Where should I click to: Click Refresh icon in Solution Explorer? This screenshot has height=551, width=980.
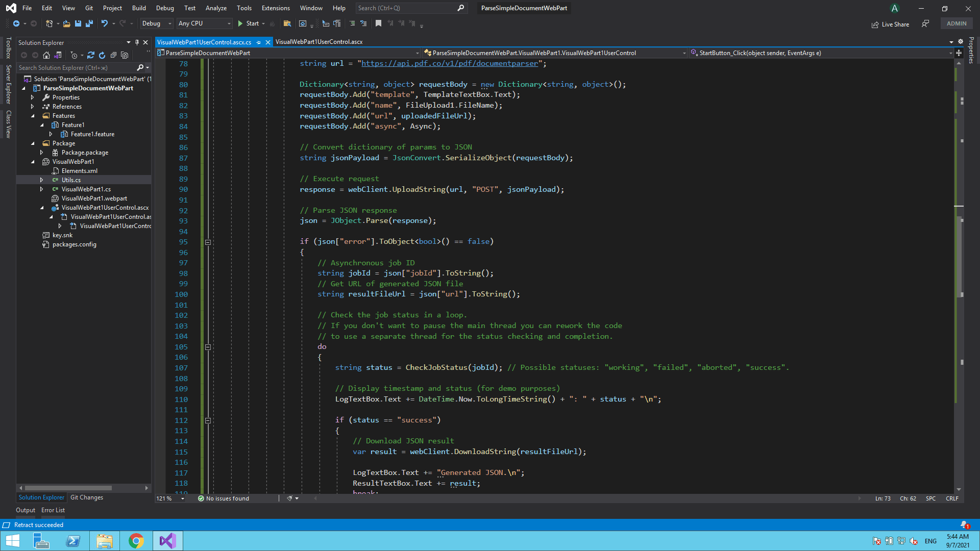pos(102,55)
